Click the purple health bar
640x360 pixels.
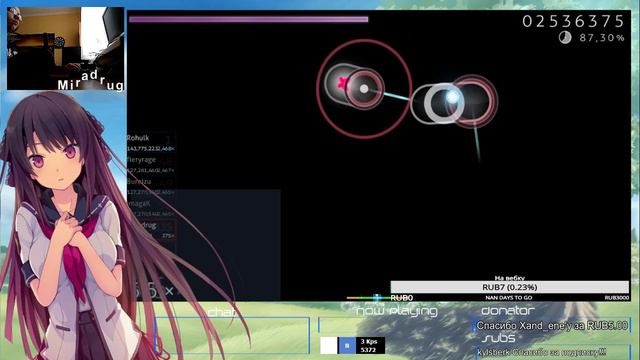(249, 19)
